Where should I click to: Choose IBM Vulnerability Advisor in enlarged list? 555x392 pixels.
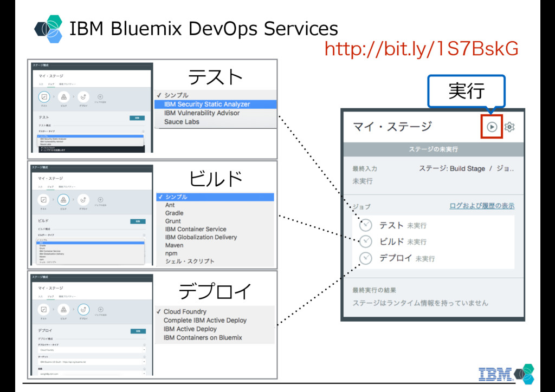click(215, 113)
